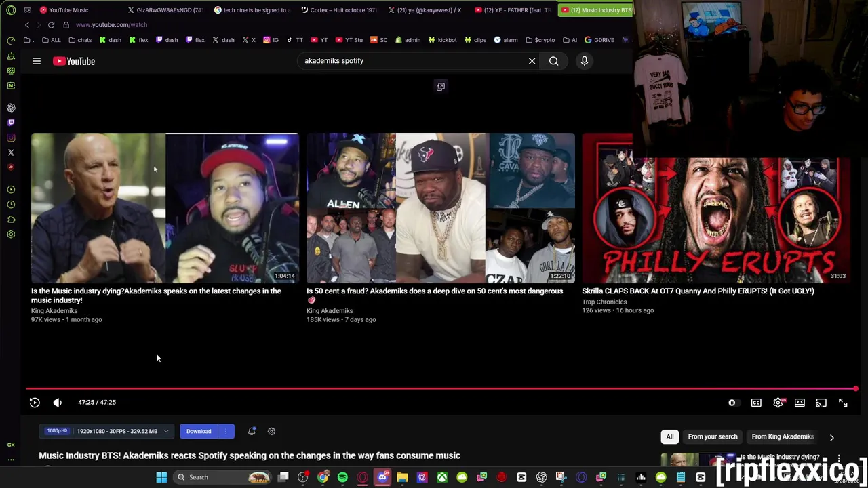Click the address bar URL
Viewport: 868px width, 488px height.
pos(111,25)
